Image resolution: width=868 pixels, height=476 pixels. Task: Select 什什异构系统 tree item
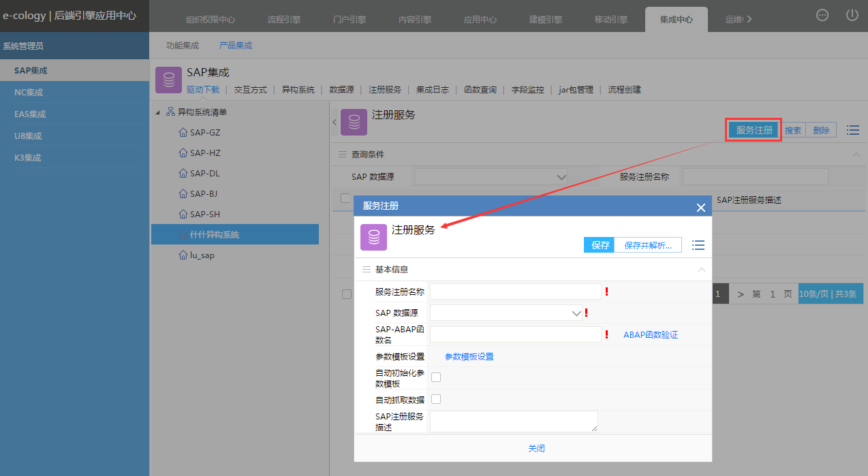[235, 234]
